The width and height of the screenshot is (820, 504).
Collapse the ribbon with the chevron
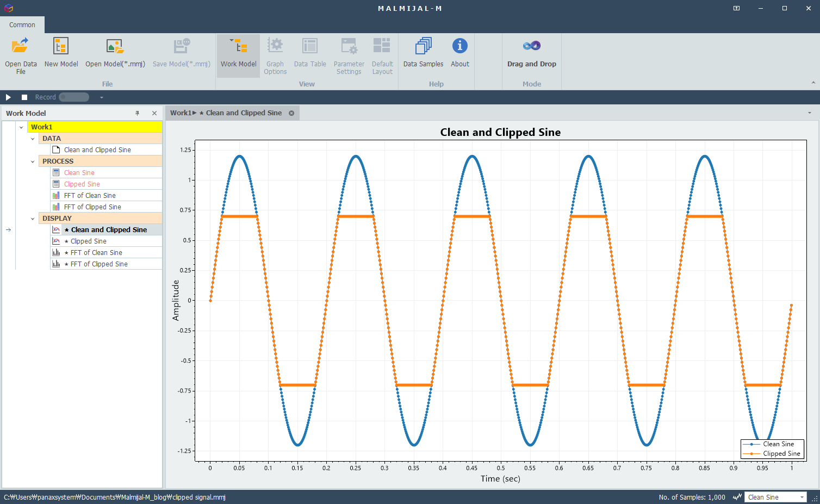tap(813, 83)
